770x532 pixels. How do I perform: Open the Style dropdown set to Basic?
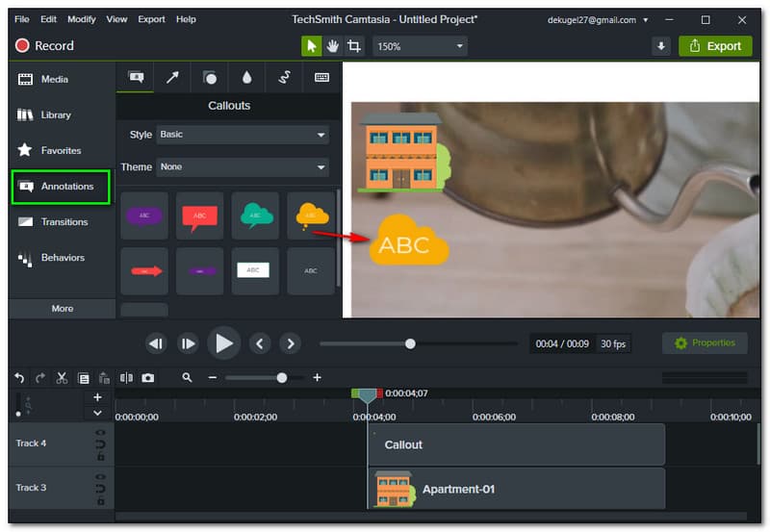pyautogui.click(x=243, y=135)
